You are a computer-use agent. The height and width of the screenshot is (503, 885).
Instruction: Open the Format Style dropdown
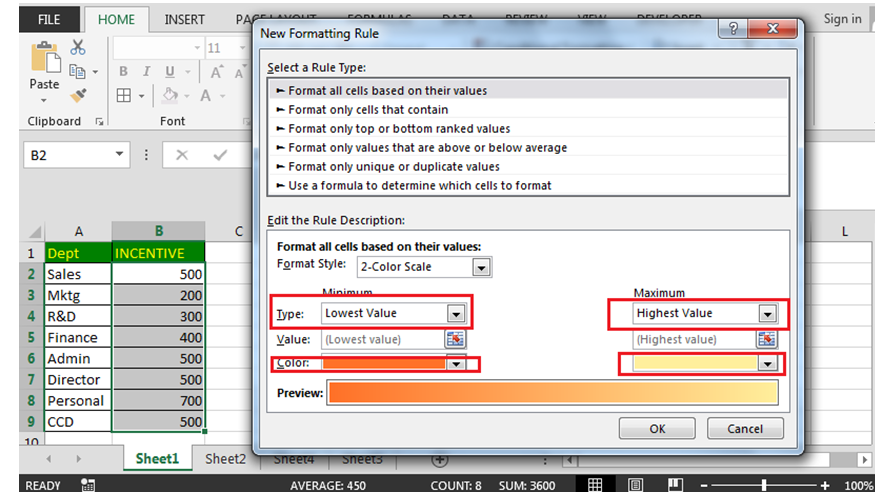pos(481,267)
